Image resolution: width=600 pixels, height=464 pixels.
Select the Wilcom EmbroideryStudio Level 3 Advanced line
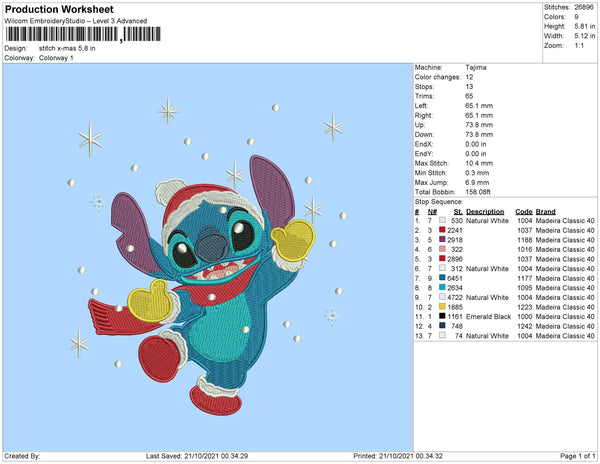click(x=76, y=21)
